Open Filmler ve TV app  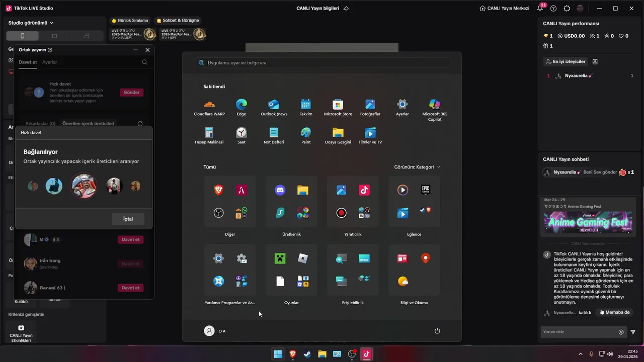(x=370, y=136)
